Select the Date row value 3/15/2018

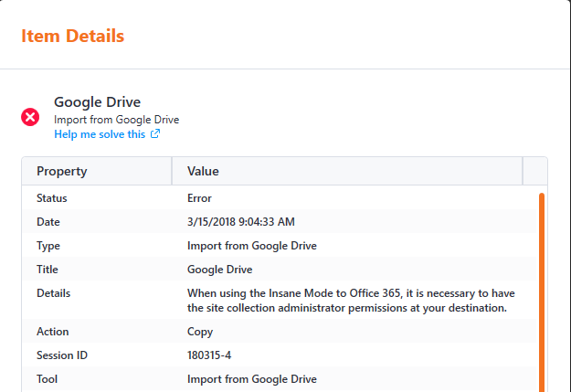240,221
